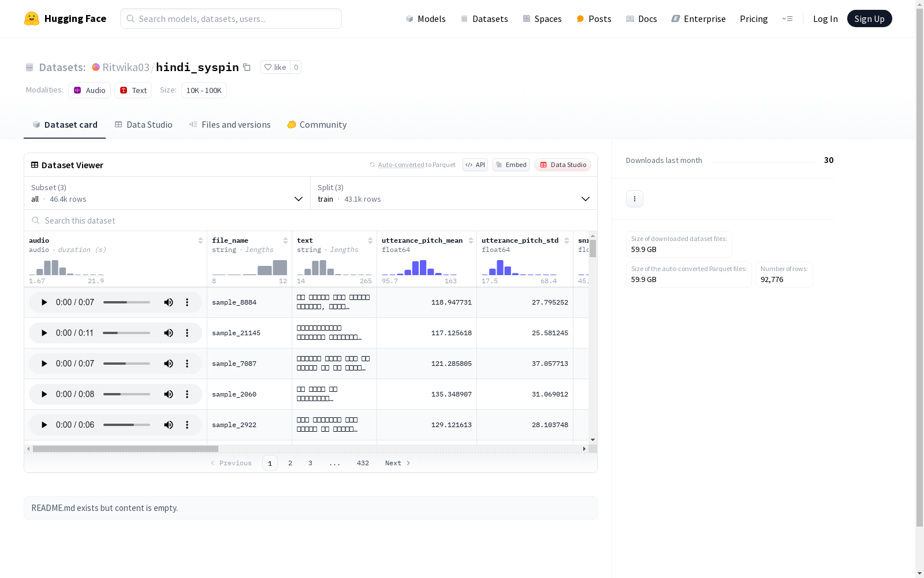Open audio options for sample_2060

coord(187,394)
